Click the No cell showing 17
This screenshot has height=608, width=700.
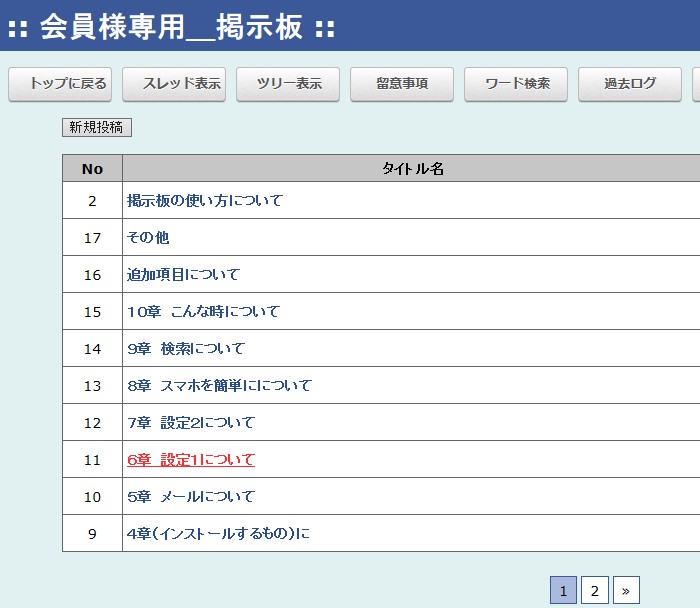[92, 237]
